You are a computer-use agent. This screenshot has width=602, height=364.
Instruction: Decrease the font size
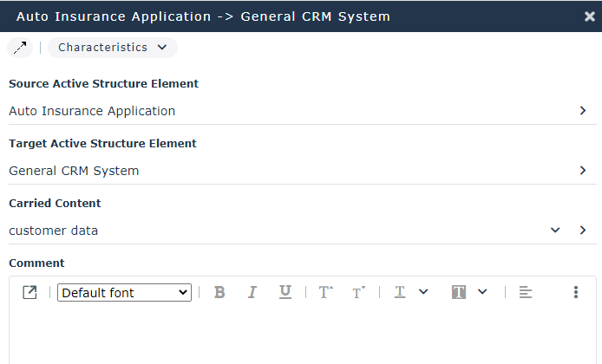358,293
